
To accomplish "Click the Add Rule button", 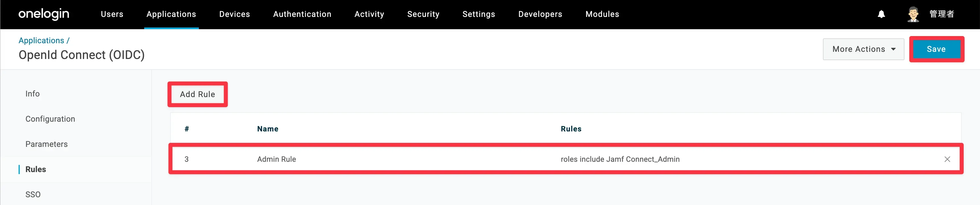I will [x=197, y=94].
